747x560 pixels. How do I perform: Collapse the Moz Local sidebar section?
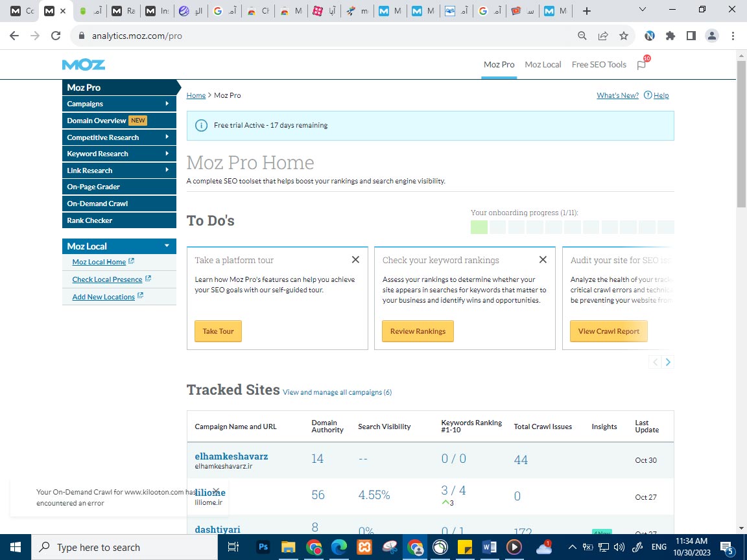[167, 246]
